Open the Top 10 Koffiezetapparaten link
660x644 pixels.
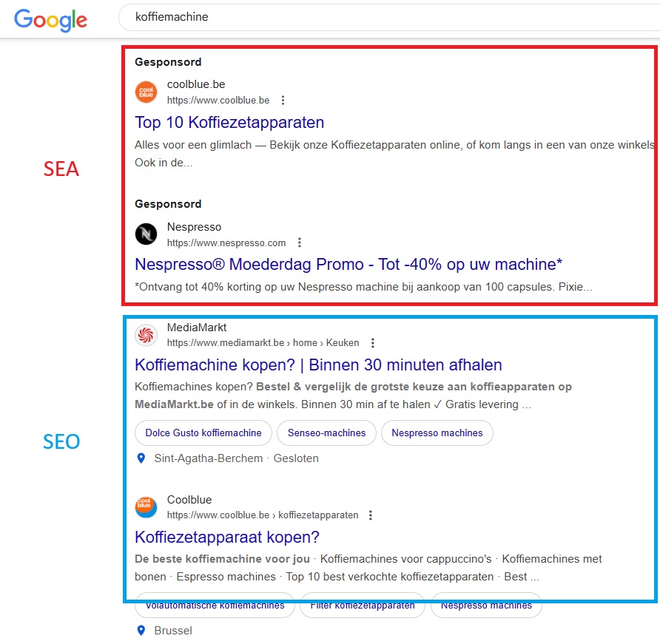(x=229, y=122)
